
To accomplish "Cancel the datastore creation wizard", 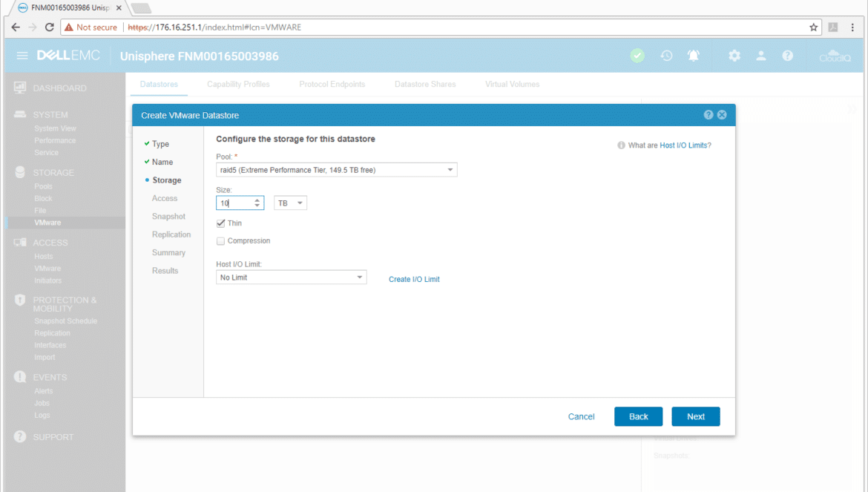I will pos(581,417).
